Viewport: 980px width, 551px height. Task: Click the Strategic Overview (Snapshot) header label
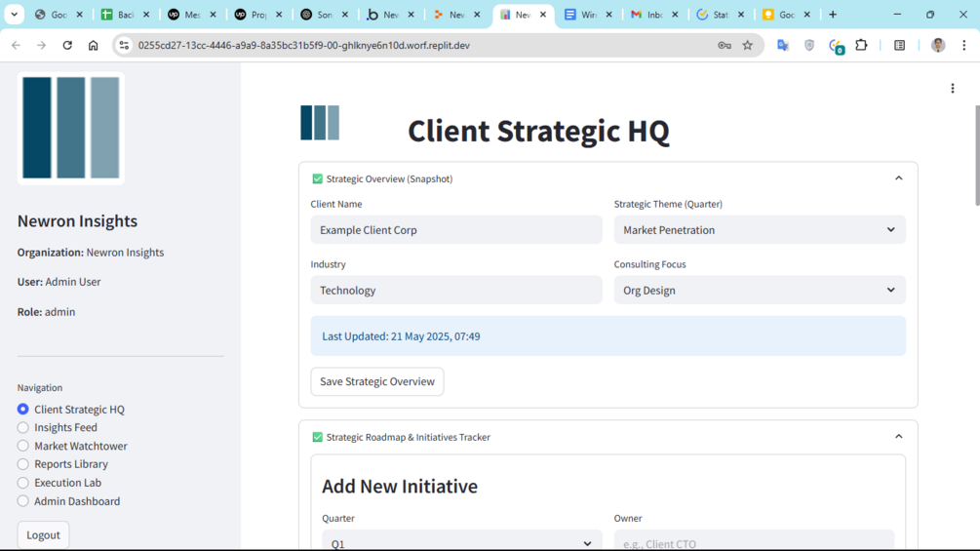[x=389, y=178]
